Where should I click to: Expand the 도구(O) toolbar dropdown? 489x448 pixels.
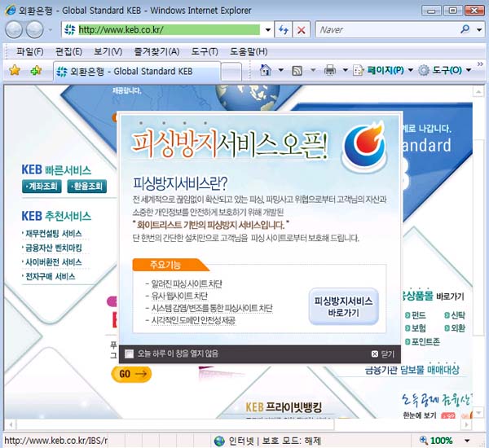[444, 71]
